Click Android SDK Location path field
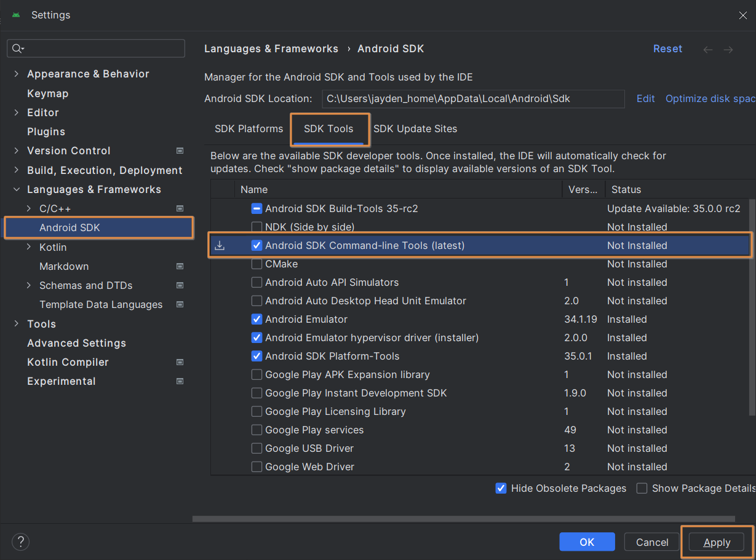The width and height of the screenshot is (756, 560). click(473, 98)
